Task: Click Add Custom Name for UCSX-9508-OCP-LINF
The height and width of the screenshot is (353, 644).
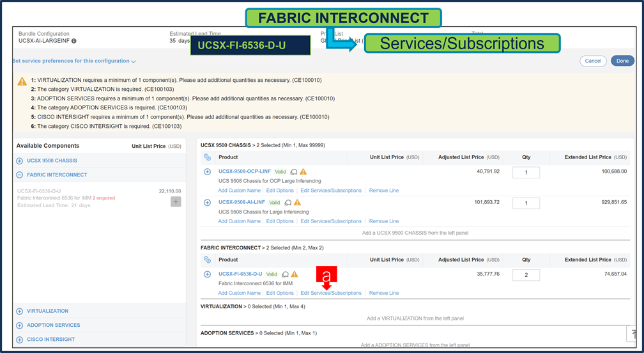Action: pyautogui.click(x=240, y=191)
